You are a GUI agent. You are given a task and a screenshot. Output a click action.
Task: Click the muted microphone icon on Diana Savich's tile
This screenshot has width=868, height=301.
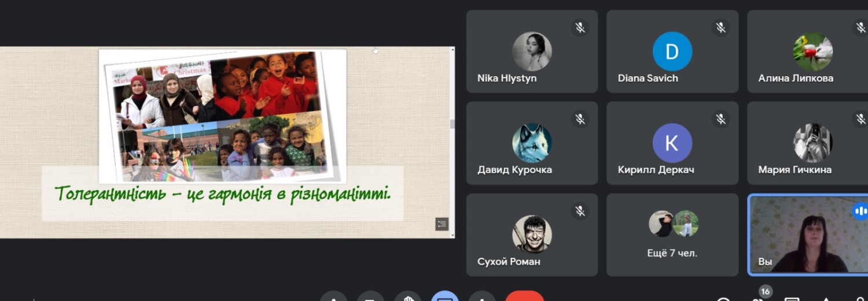point(720,27)
